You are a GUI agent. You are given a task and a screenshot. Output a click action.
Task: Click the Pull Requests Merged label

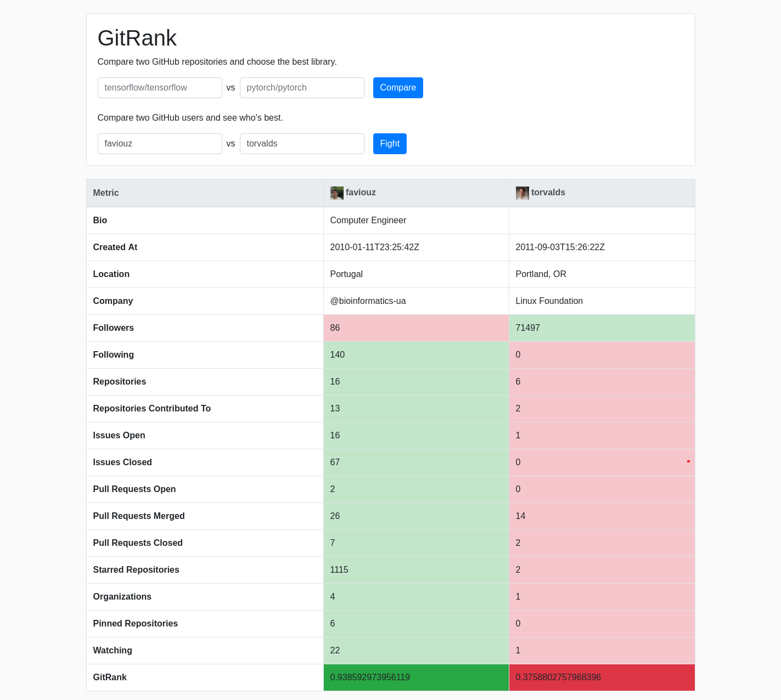(139, 516)
